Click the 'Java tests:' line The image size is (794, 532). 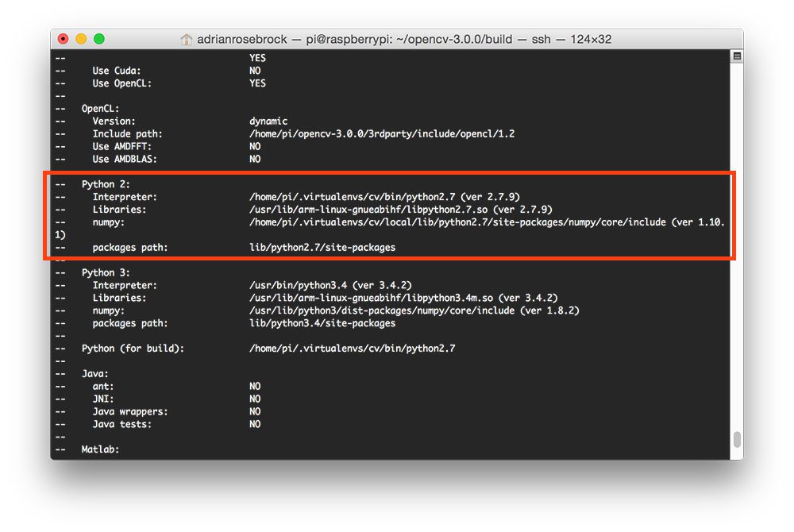point(175,424)
